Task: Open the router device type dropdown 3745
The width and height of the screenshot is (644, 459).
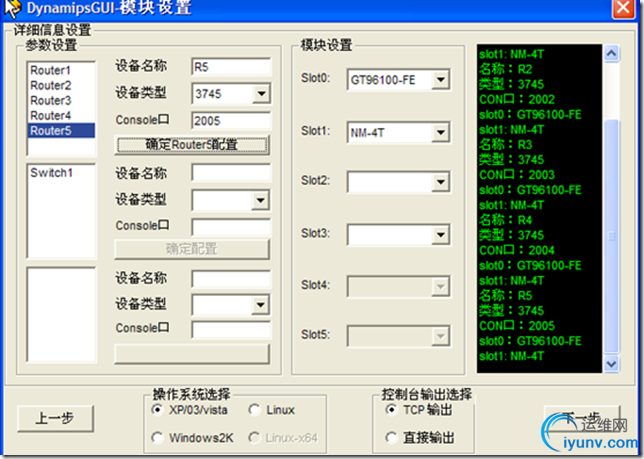Action: (261, 94)
